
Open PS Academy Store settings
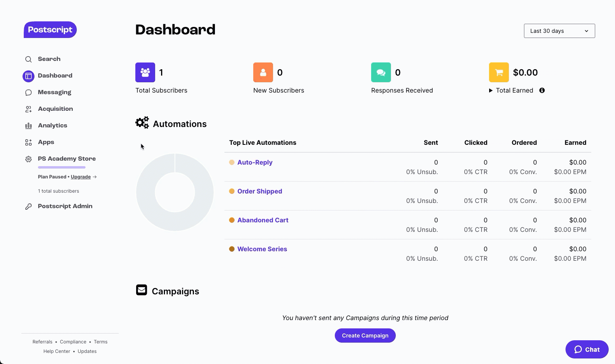[67, 159]
